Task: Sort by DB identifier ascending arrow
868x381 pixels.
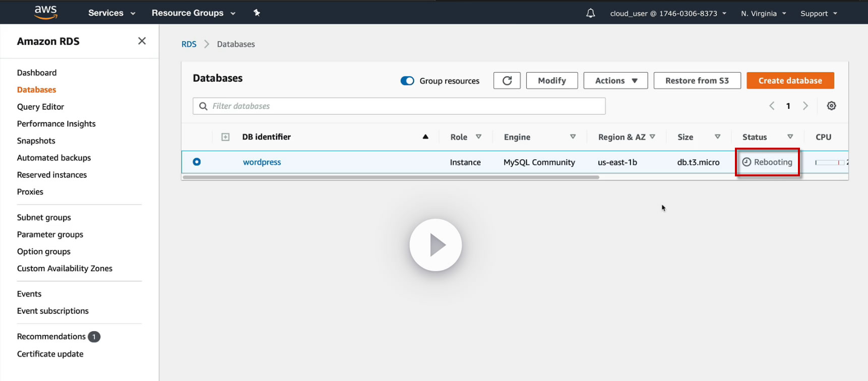Action: pyautogui.click(x=425, y=137)
